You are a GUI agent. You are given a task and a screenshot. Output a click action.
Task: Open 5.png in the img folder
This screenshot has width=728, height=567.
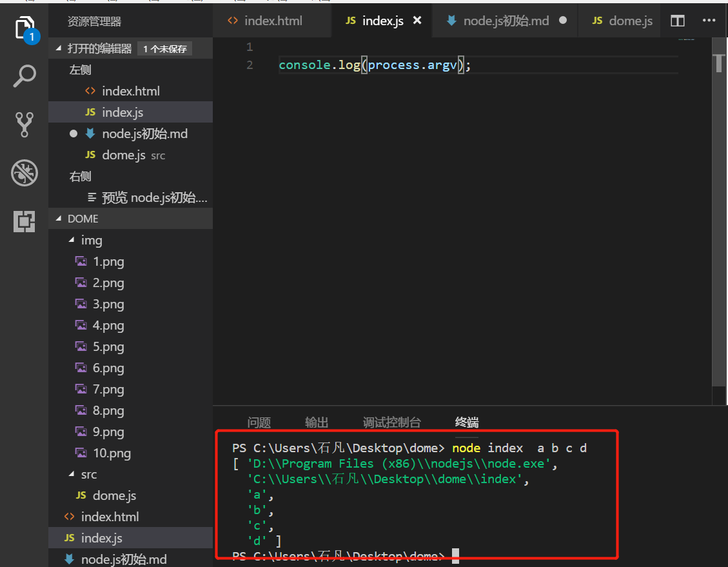pyautogui.click(x=108, y=347)
